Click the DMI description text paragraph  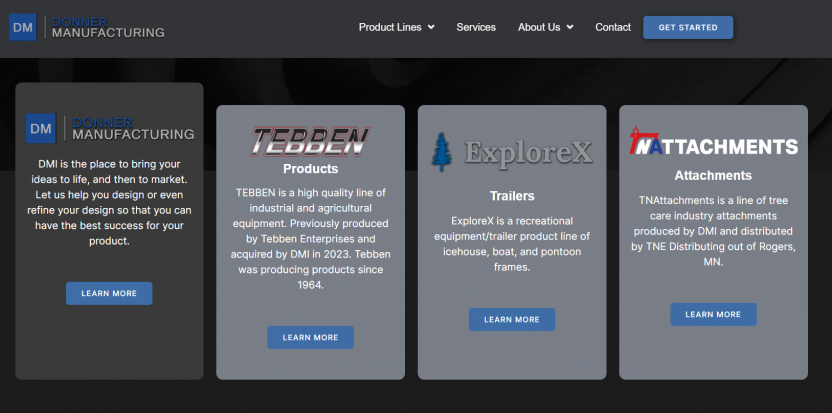109,202
